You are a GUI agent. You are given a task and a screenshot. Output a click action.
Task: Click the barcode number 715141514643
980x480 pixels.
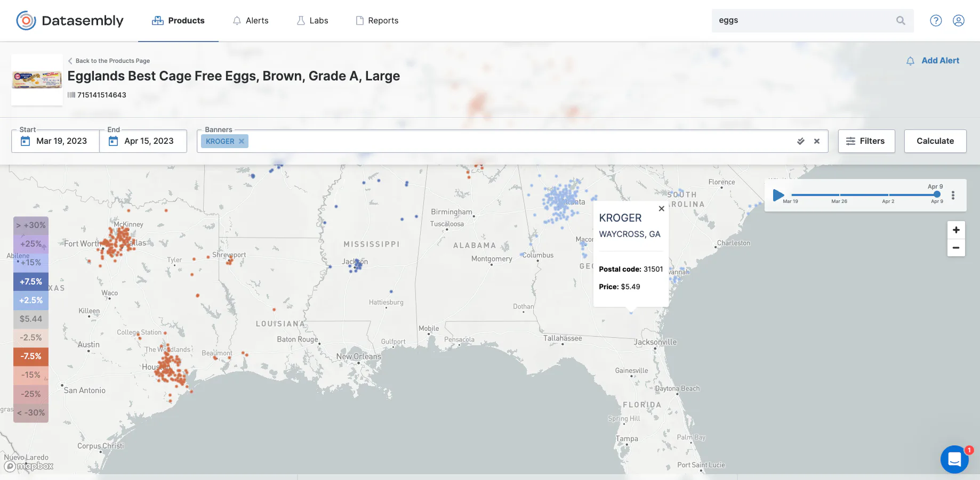click(x=102, y=95)
